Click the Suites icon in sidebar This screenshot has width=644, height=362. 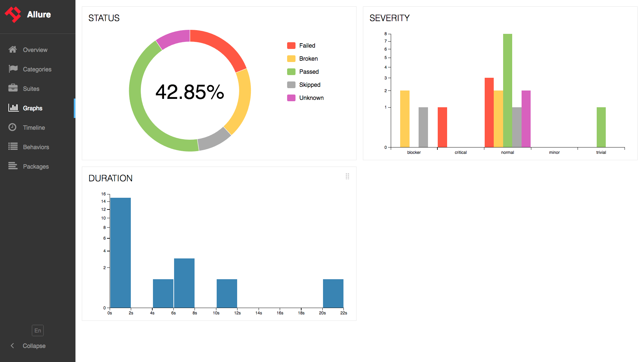(x=13, y=88)
